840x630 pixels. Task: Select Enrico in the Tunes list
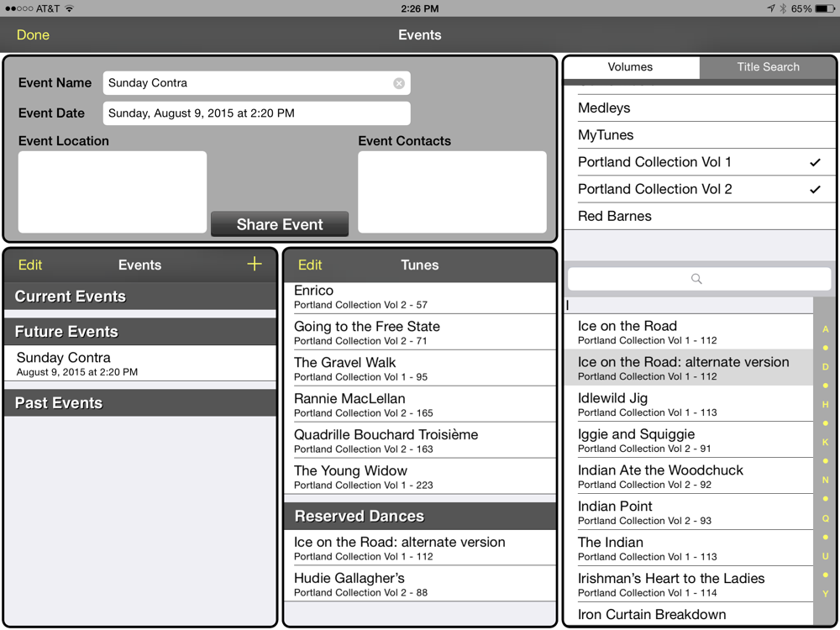420,297
